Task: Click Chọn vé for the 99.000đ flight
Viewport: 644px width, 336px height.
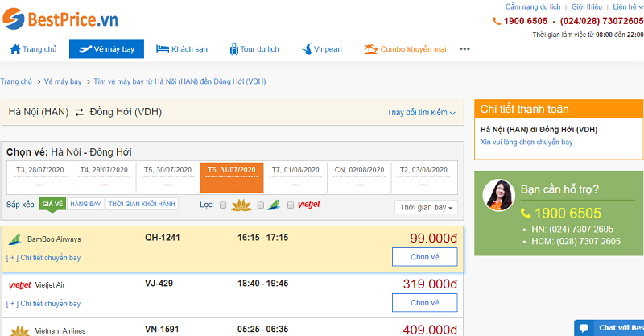Action: coord(425,257)
